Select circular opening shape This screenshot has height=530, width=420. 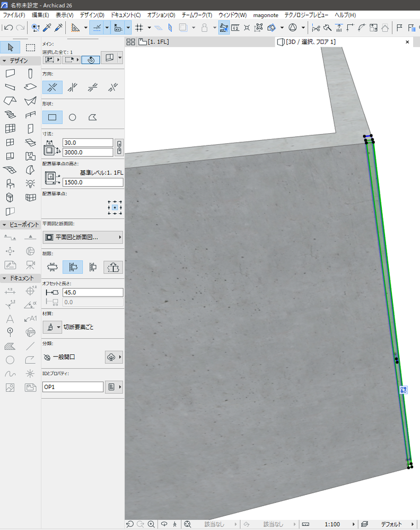click(72, 117)
